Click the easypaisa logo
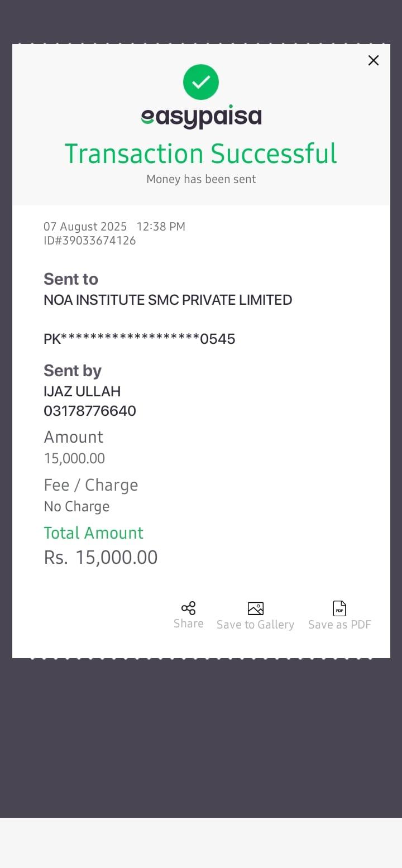This screenshot has width=402, height=868. tap(201, 117)
